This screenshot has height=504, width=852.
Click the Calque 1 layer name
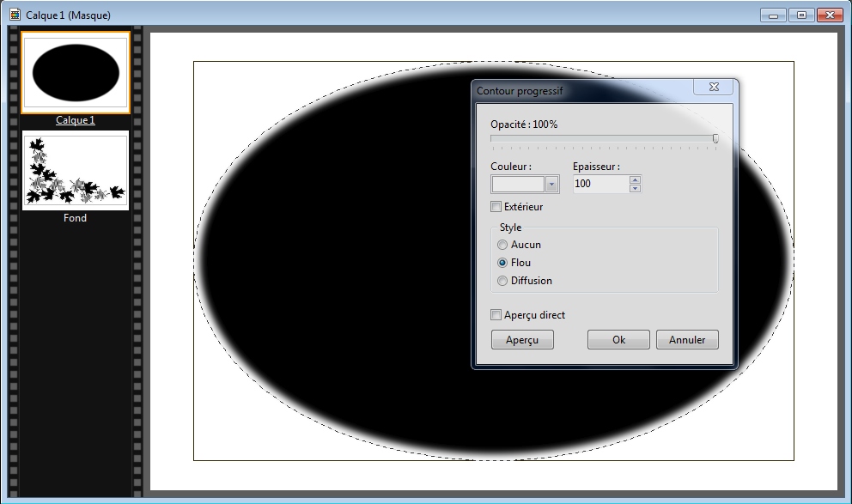click(76, 120)
